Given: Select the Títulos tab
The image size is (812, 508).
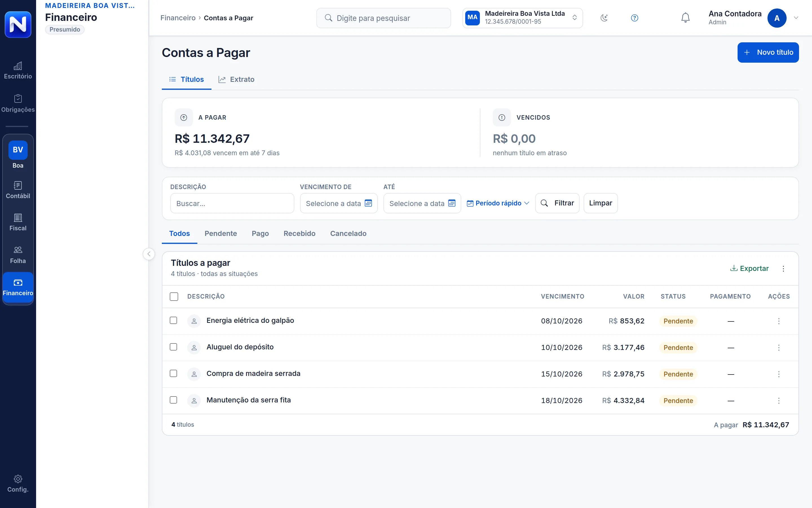Looking at the screenshot, I should 187,79.
